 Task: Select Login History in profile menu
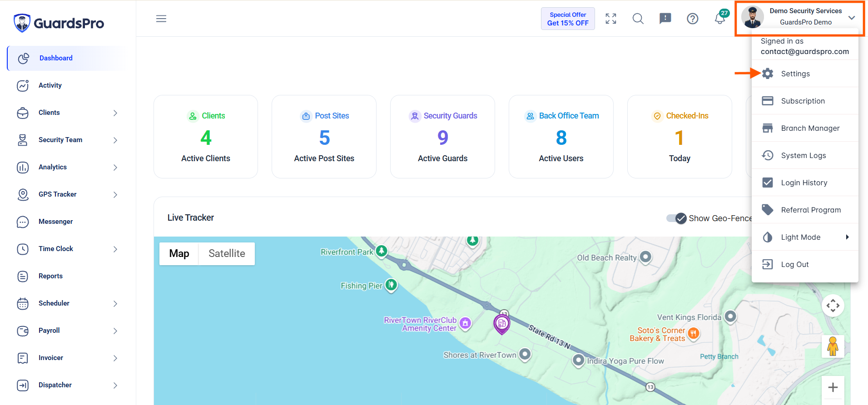805,183
